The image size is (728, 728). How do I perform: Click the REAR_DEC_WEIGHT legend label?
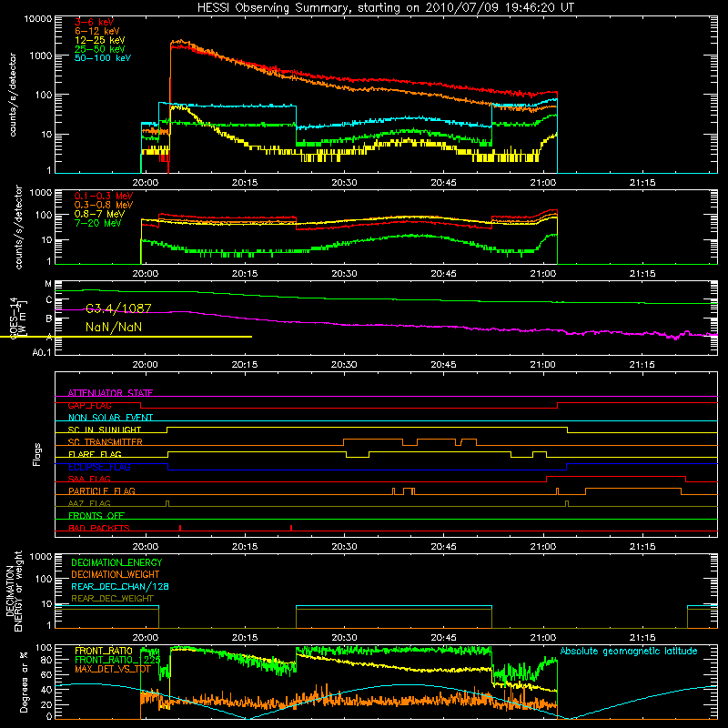pyautogui.click(x=112, y=599)
